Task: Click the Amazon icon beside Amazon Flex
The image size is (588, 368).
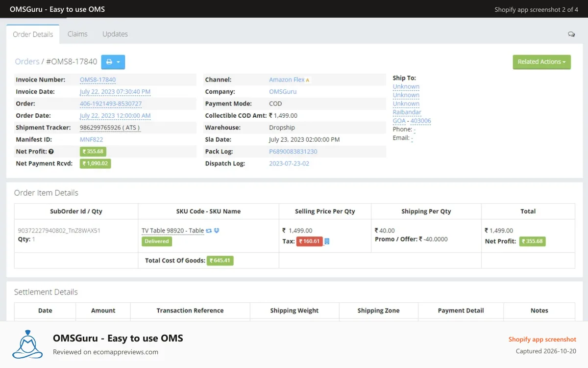Action: tap(308, 80)
